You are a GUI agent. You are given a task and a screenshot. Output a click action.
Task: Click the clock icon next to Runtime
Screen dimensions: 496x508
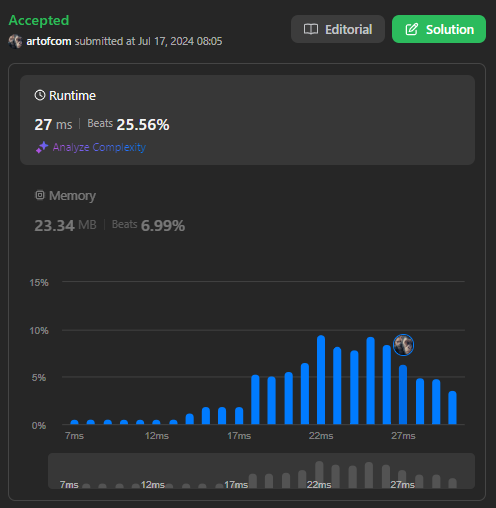[40, 95]
